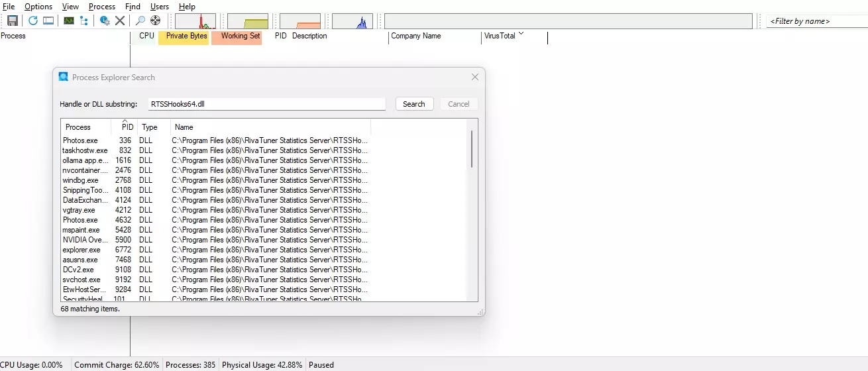Open the Options menu

38,7
